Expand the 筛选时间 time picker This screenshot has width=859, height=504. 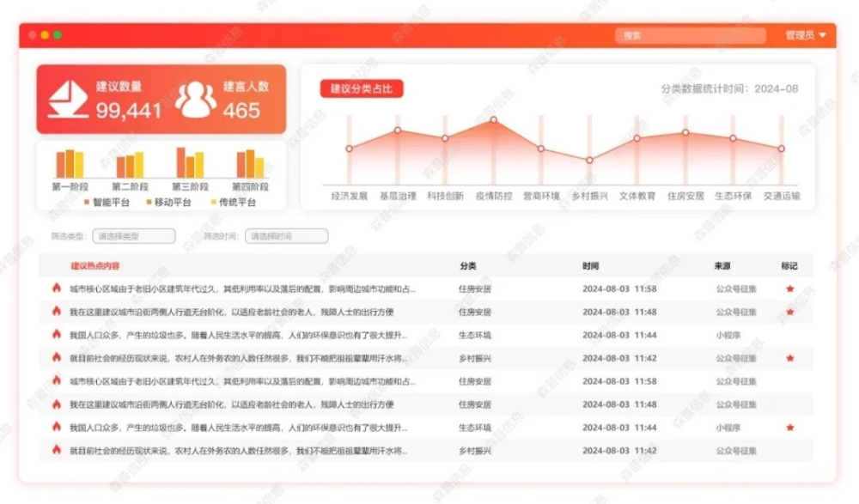click(x=286, y=236)
